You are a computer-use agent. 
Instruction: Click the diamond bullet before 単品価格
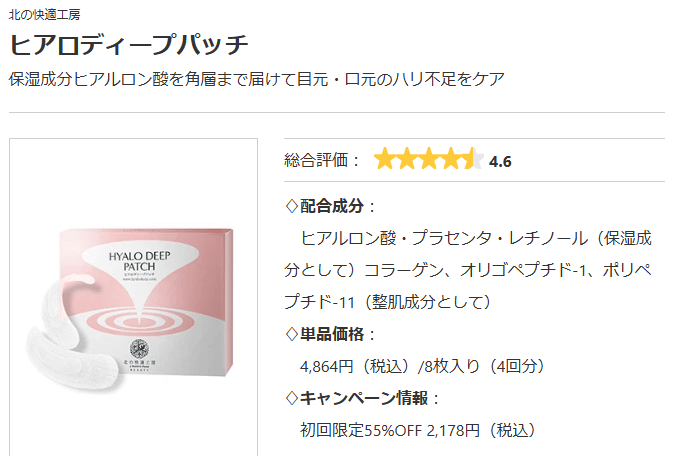click(292, 334)
